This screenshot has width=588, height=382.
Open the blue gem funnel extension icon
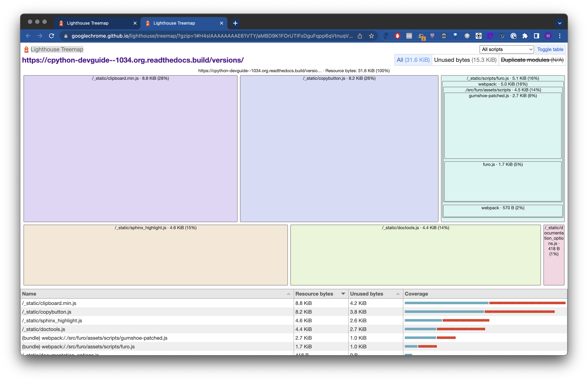click(x=455, y=36)
